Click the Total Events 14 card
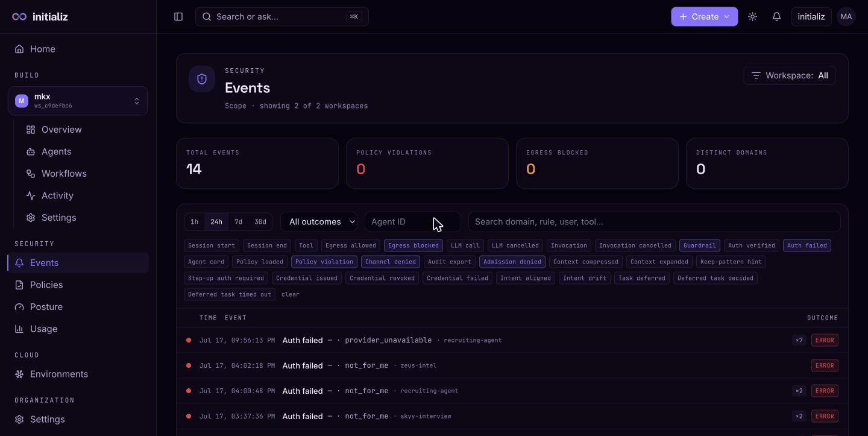This screenshot has height=436, width=868. pyautogui.click(x=257, y=163)
